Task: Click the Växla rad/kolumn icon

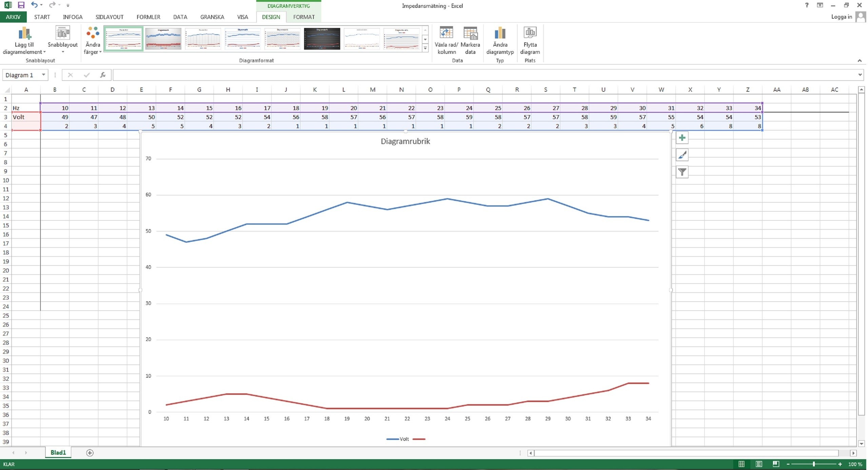Action: click(x=446, y=34)
